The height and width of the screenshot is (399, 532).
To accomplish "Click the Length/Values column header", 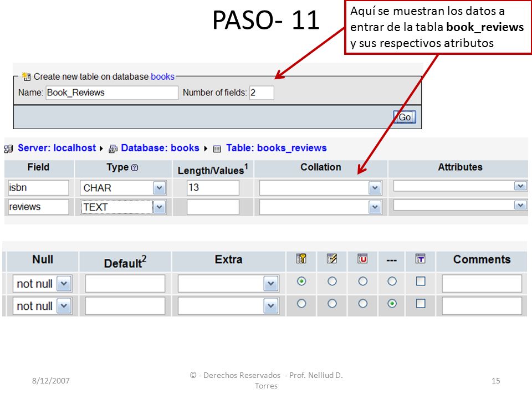I will pos(213,168).
